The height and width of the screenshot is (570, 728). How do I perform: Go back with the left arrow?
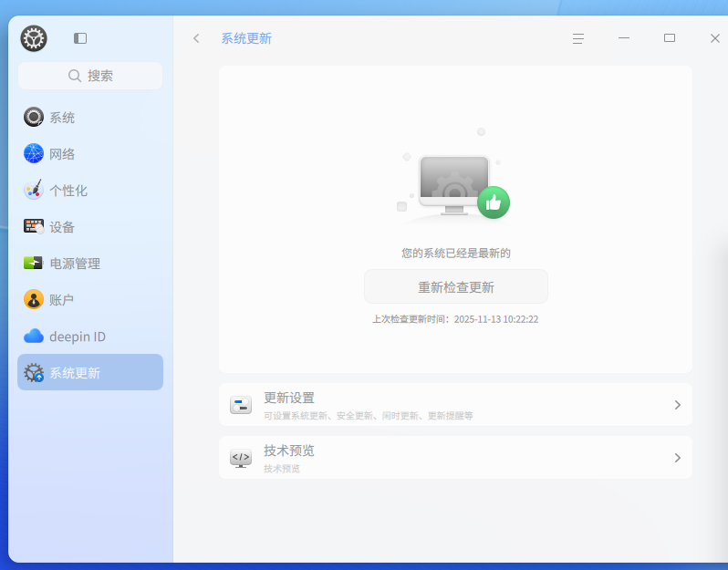196,38
